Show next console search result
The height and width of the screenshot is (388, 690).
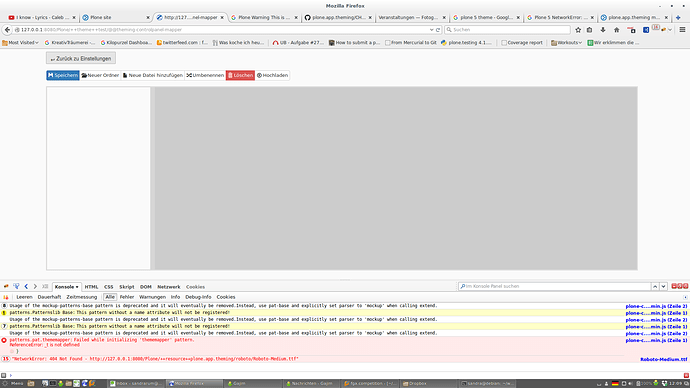663,286
